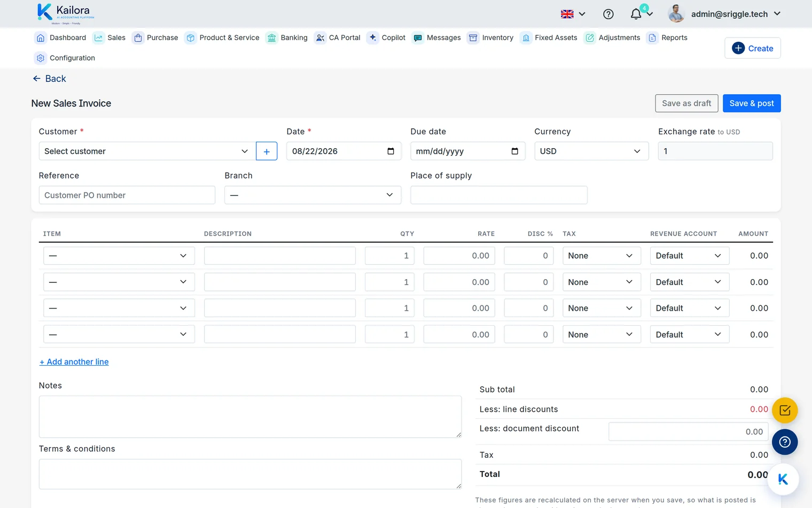Open the Purchase menu
Image resolution: width=812 pixels, height=508 pixels.
[x=155, y=38]
